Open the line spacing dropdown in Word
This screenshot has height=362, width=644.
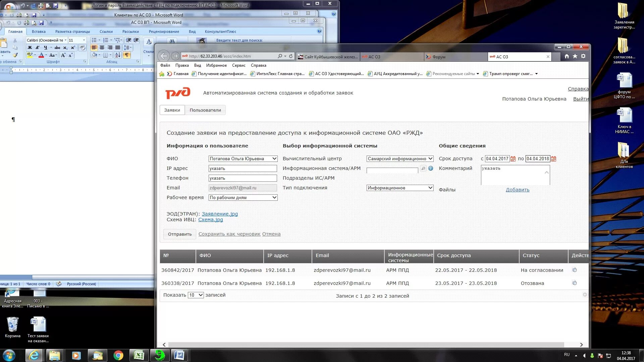(x=128, y=48)
